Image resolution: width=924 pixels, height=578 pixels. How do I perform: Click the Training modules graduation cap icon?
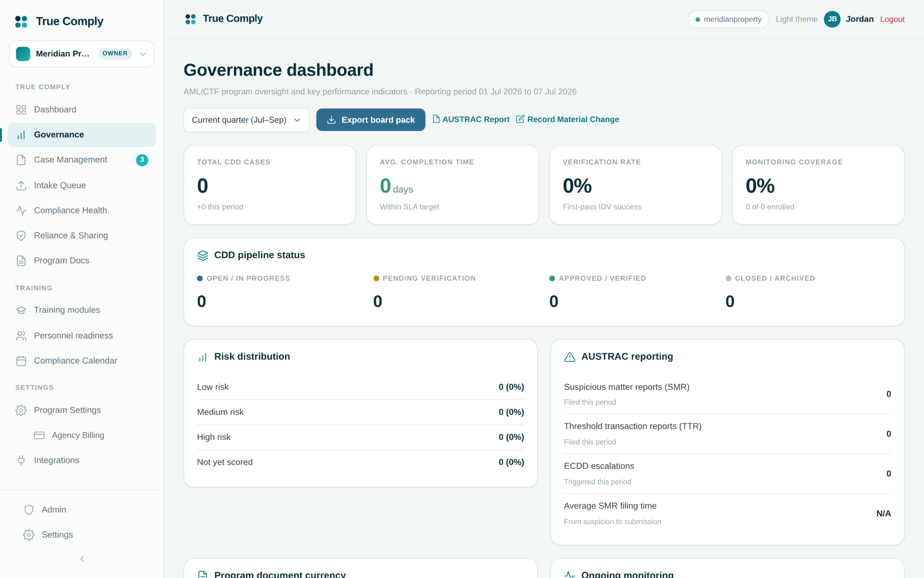click(x=21, y=310)
